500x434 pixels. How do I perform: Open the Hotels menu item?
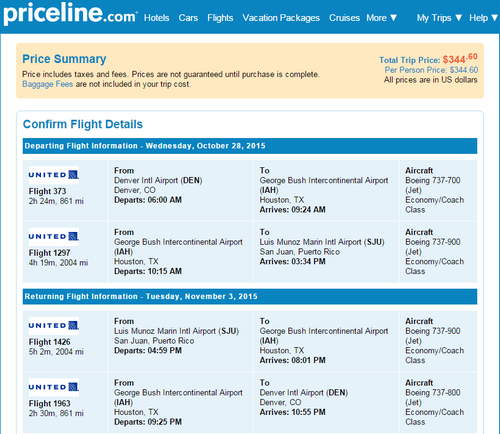pyautogui.click(x=156, y=18)
